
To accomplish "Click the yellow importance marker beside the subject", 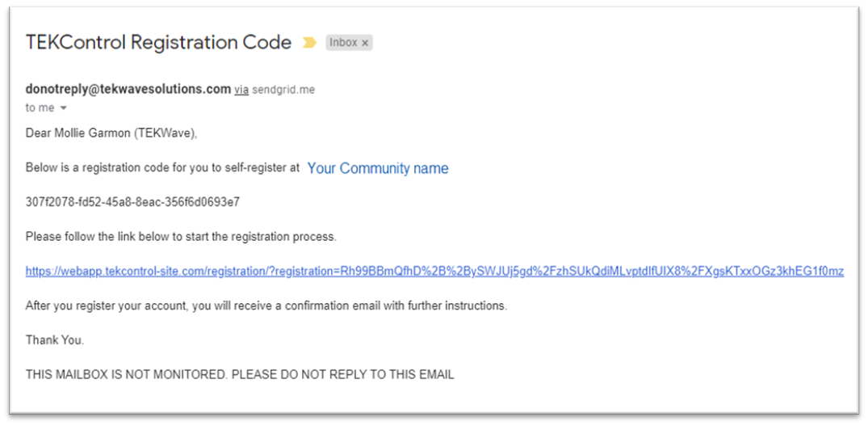I will pos(309,43).
